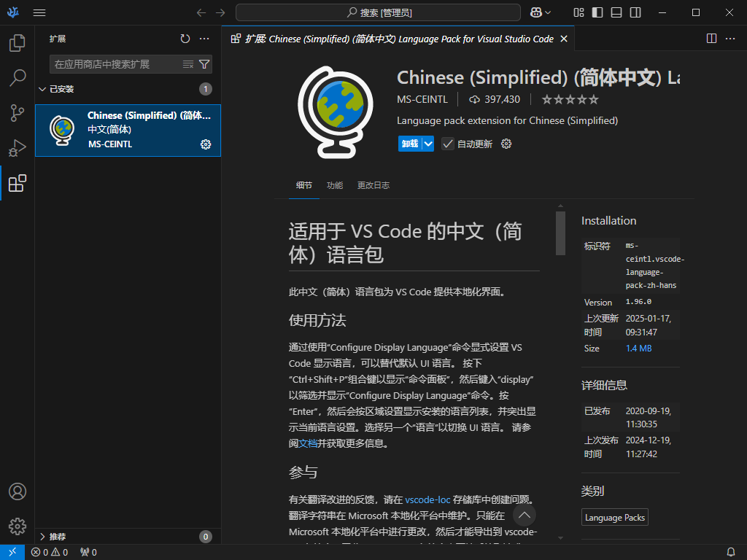Click the README vertical scrollbar
Viewport: 747px width, 560px height.
pyautogui.click(x=560, y=233)
